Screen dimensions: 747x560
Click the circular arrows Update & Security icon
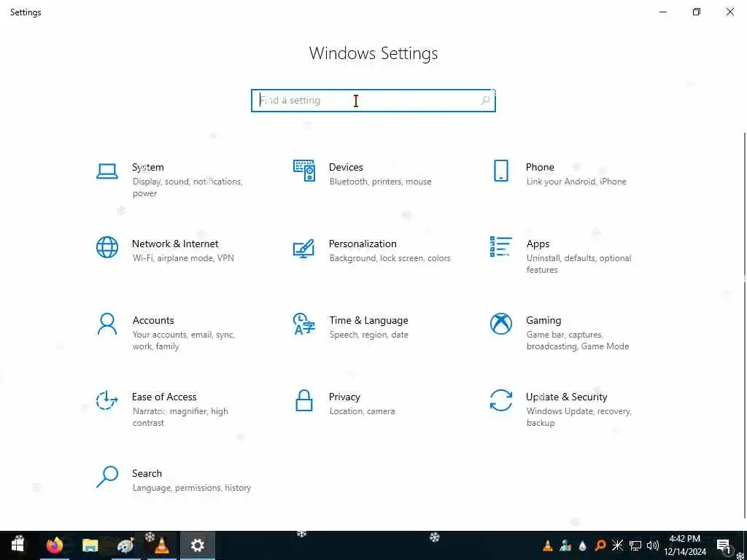pos(500,400)
